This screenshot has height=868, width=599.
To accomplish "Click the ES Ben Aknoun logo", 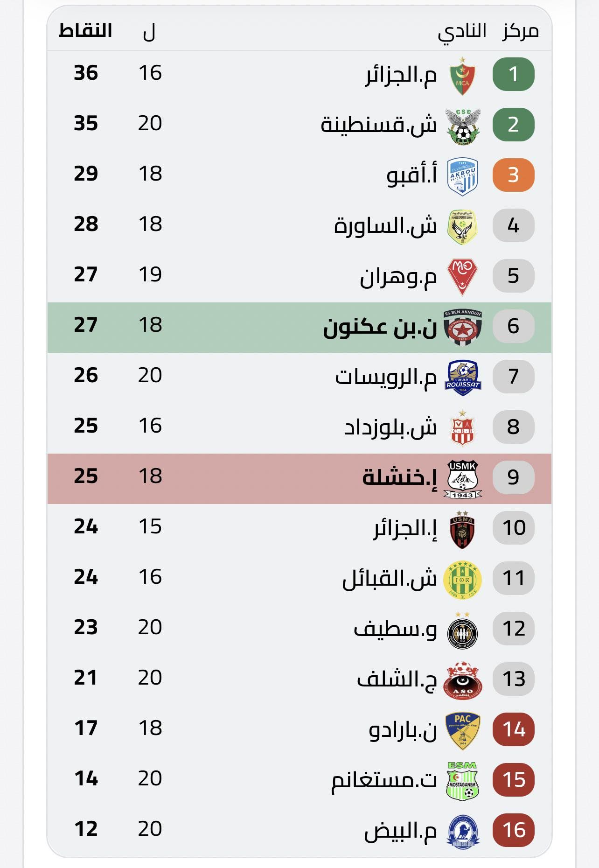I will (x=462, y=327).
